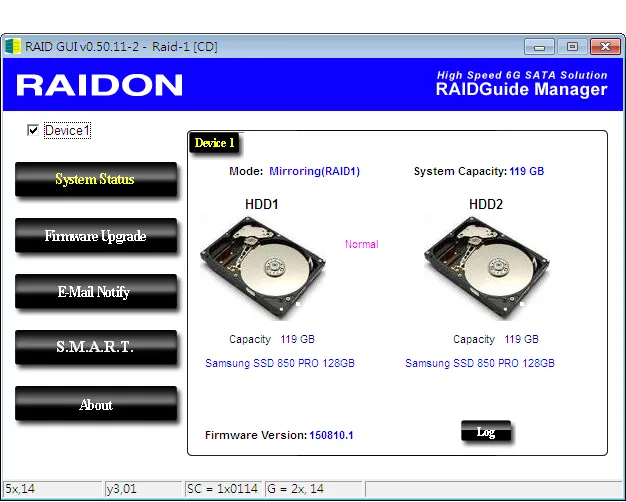Click the firmware version number 150810.1
This screenshot has height=502, width=626.
331,435
